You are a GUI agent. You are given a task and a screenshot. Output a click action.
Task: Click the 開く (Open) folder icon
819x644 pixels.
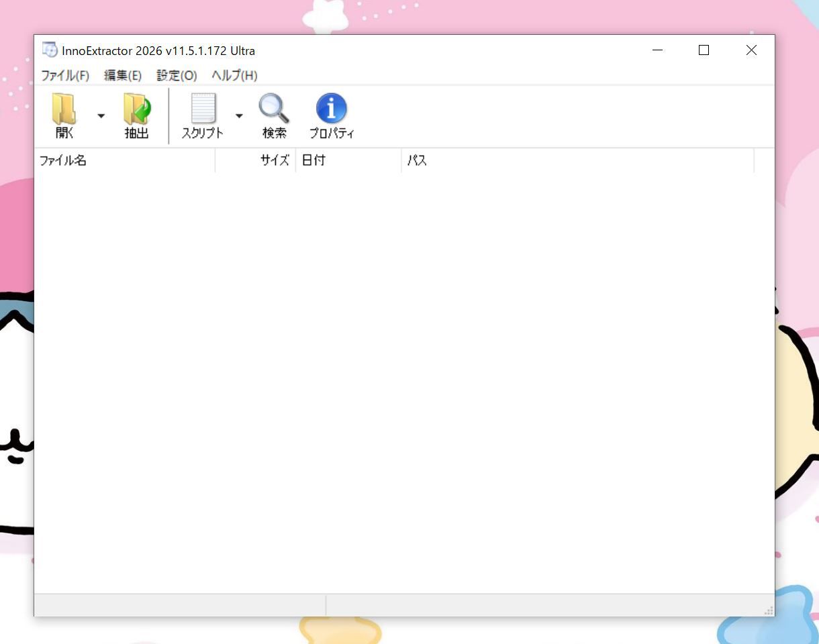(65, 115)
